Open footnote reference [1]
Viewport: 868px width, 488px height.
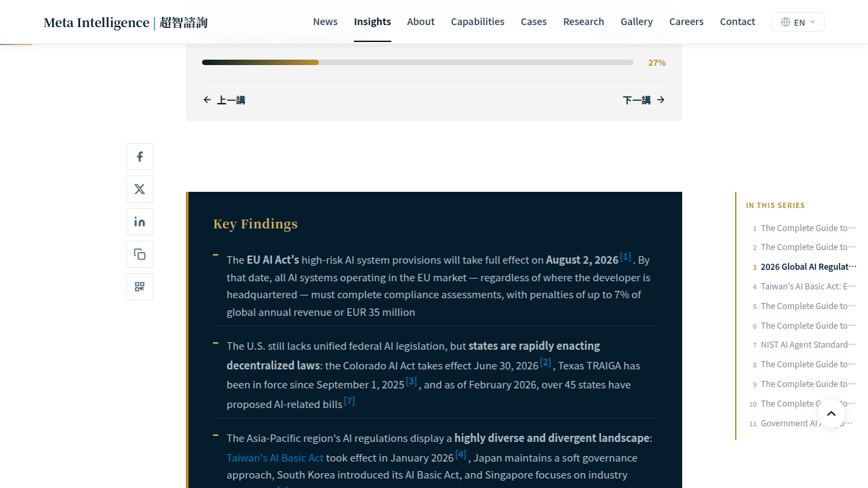point(625,257)
